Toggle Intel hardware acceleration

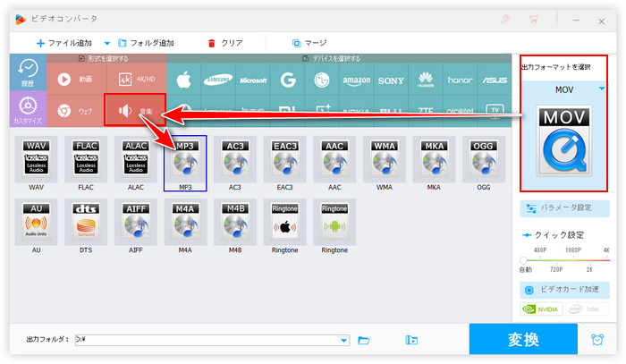pyautogui.click(x=587, y=310)
